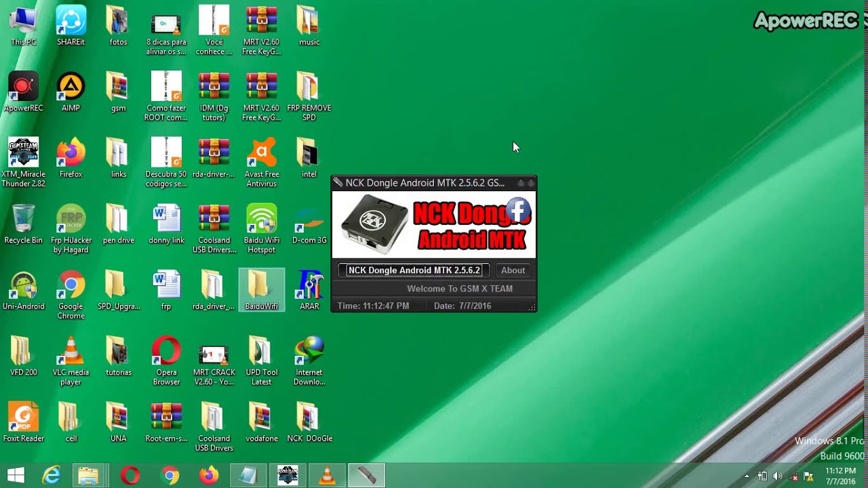Select the gsm archive icon
This screenshot has height=488, width=868.
(118, 92)
